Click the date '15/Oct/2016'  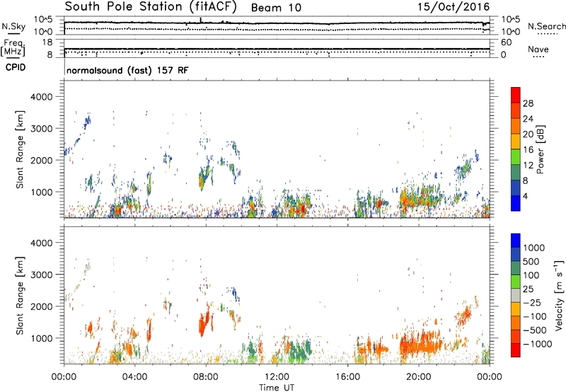pyautogui.click(x=454, y=7)
